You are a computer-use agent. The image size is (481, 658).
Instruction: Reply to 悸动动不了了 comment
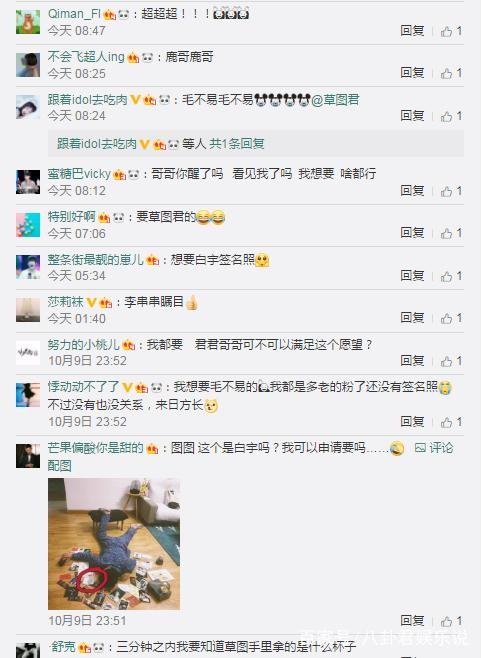(x=412, y=421)
